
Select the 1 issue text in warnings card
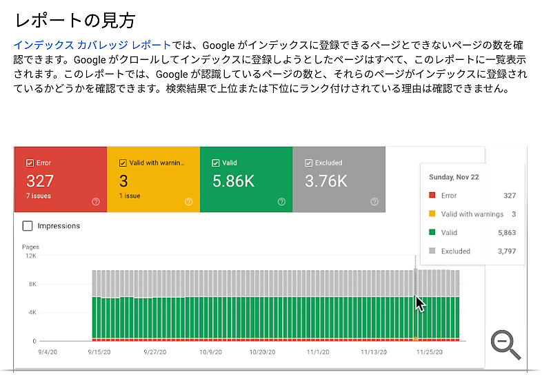pyautogui.click(x=130, y=196)
